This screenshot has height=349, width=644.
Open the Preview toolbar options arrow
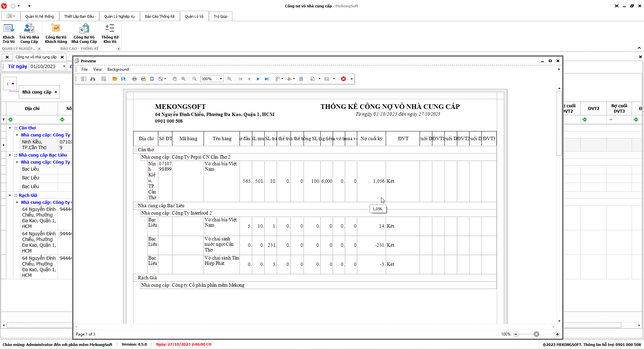[x=352, y=79]
